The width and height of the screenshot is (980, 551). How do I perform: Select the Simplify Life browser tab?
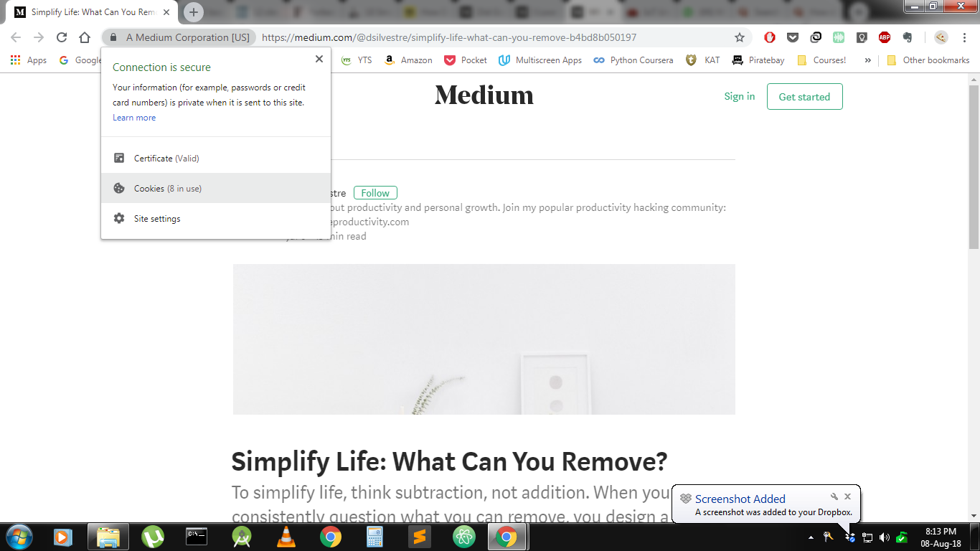93,12
